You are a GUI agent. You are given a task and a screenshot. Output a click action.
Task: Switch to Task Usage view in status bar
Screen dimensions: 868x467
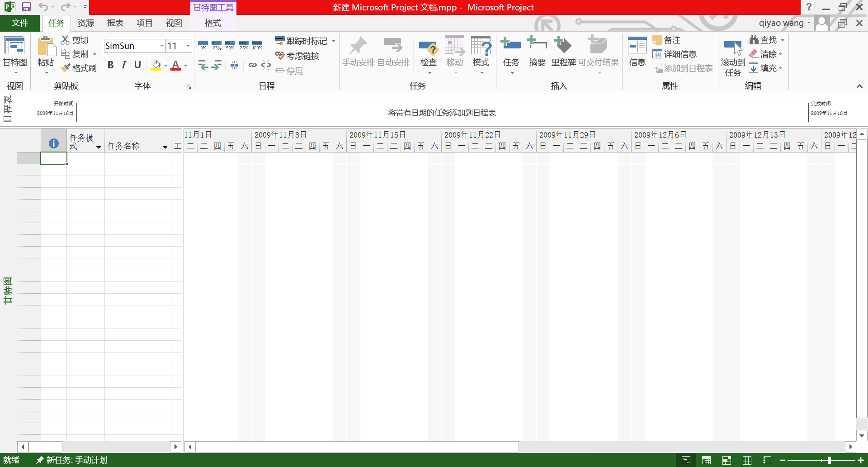point(706,460)
